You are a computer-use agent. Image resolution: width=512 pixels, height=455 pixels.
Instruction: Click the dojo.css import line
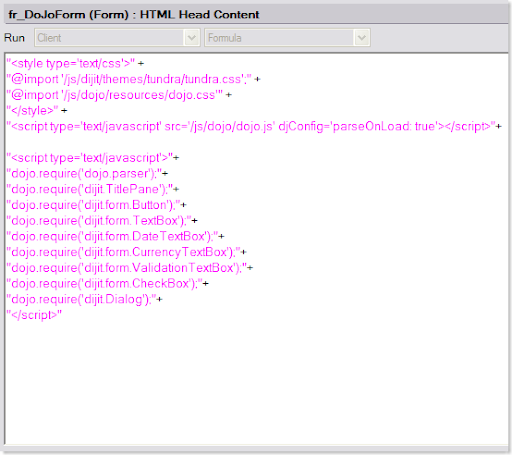119,95
